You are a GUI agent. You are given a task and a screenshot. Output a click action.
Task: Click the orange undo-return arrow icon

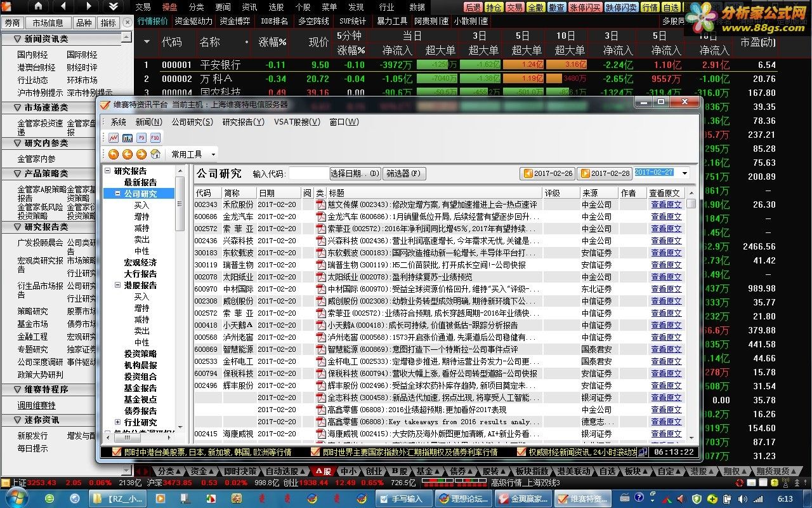(114, 154)
